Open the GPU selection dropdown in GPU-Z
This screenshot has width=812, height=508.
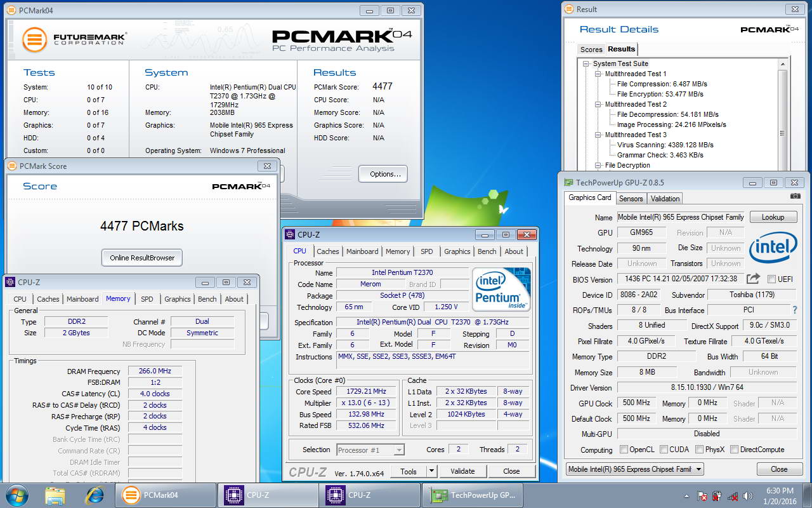[635, 469]
